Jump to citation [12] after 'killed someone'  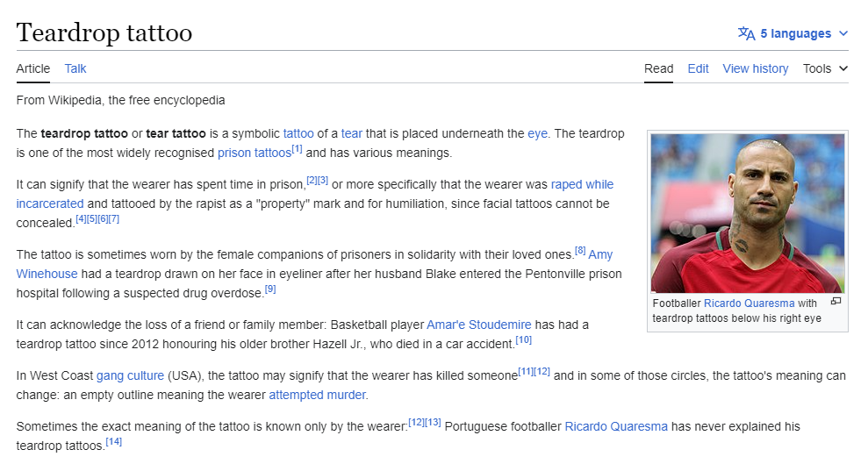pos(542,372)
